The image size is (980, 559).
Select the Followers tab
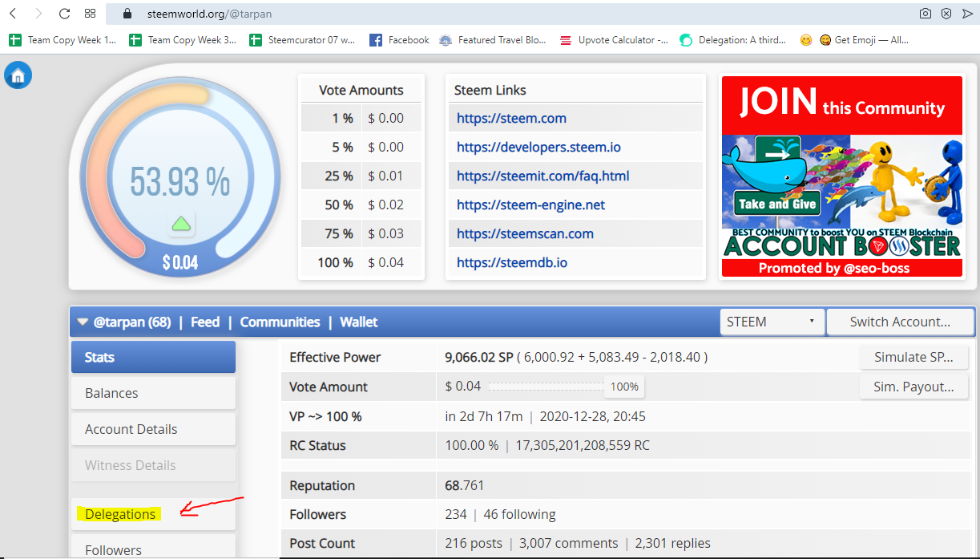click(x=153, y=549)
